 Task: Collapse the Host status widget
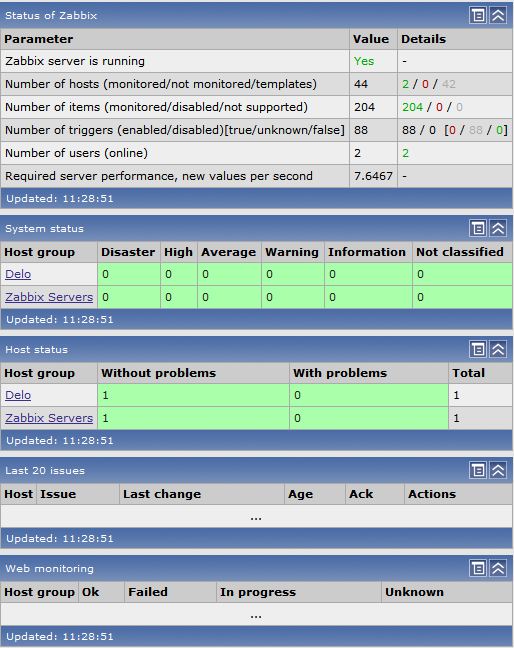498,349
